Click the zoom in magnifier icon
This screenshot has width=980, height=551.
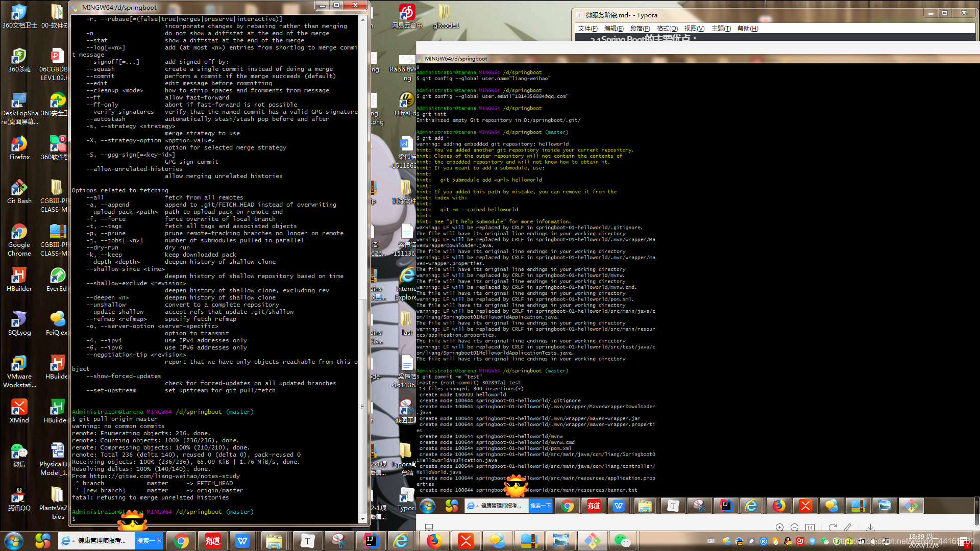[779, 528]
